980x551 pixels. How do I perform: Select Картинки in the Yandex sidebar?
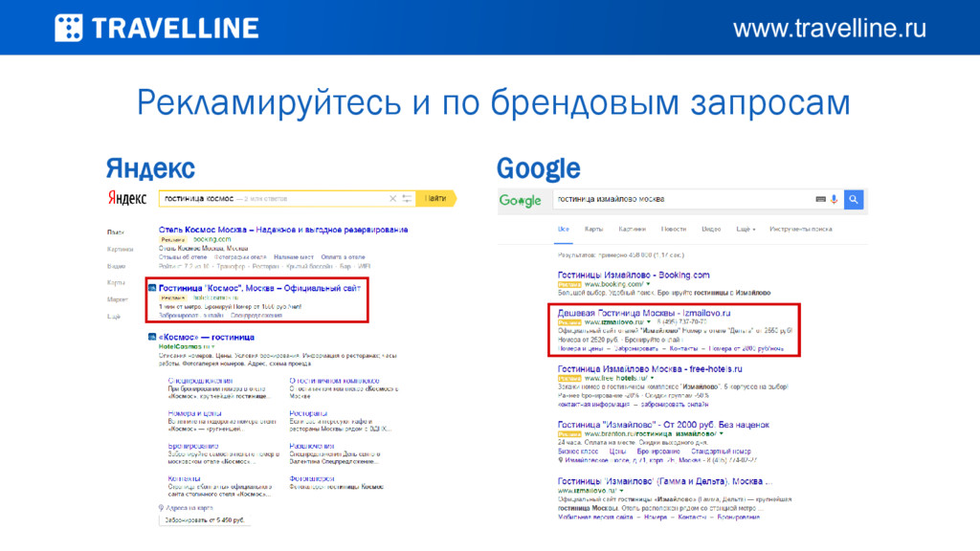pos(120,250)
